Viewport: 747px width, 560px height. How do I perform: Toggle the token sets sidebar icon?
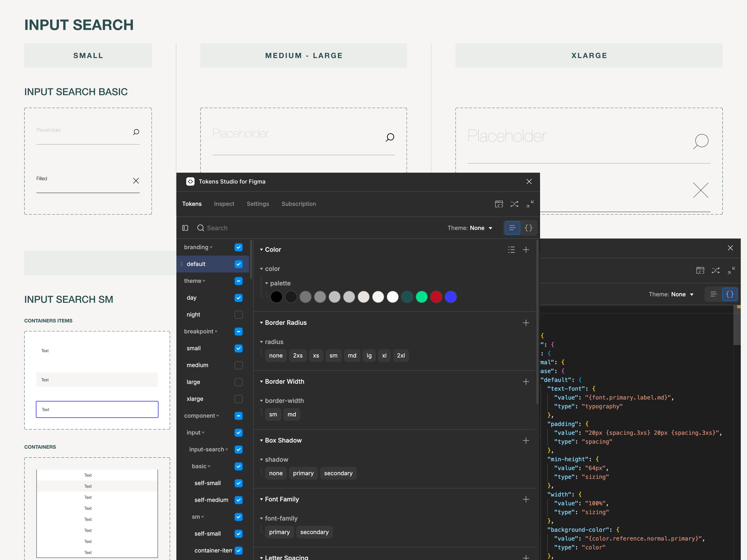point(185,228)
